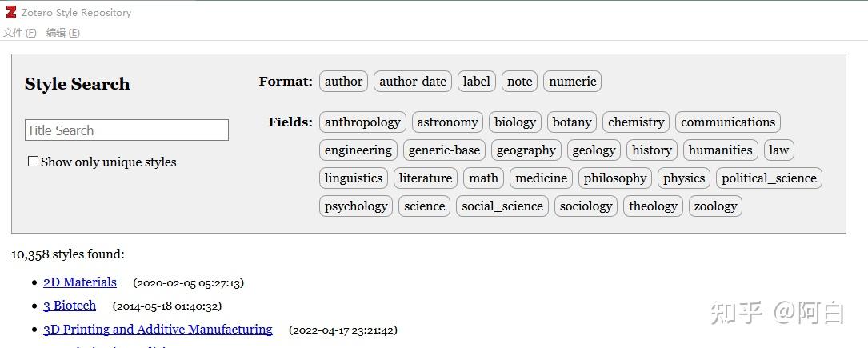Click the Zotero Z icon in title bar
This screenshot has height=348, width=868.
pyautogui.click(x=10, y=12)
